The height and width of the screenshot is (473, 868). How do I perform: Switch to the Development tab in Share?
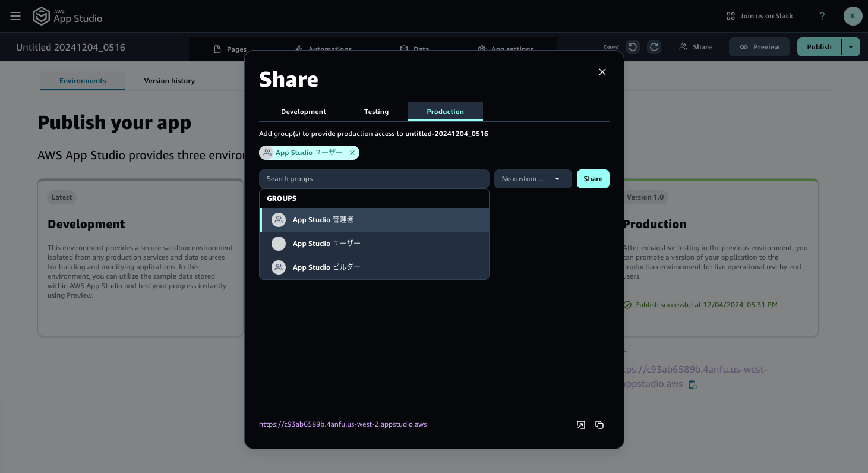coord(304,112)
